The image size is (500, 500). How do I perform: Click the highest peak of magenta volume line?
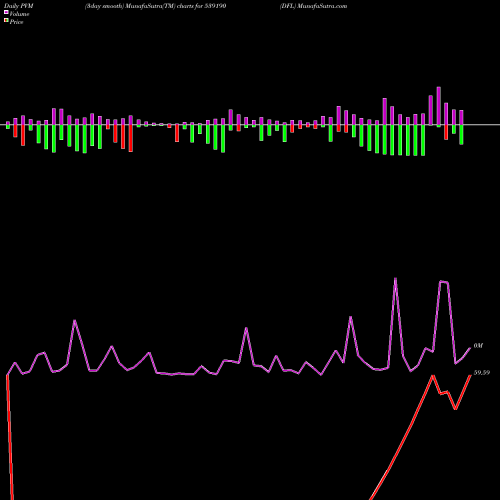tap(395, 278)
